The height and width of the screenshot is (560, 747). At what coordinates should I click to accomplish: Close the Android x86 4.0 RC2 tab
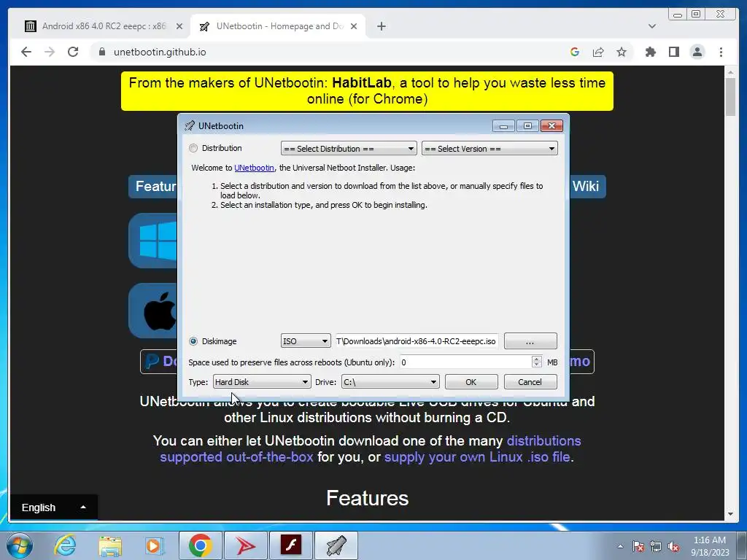(179, 26)
